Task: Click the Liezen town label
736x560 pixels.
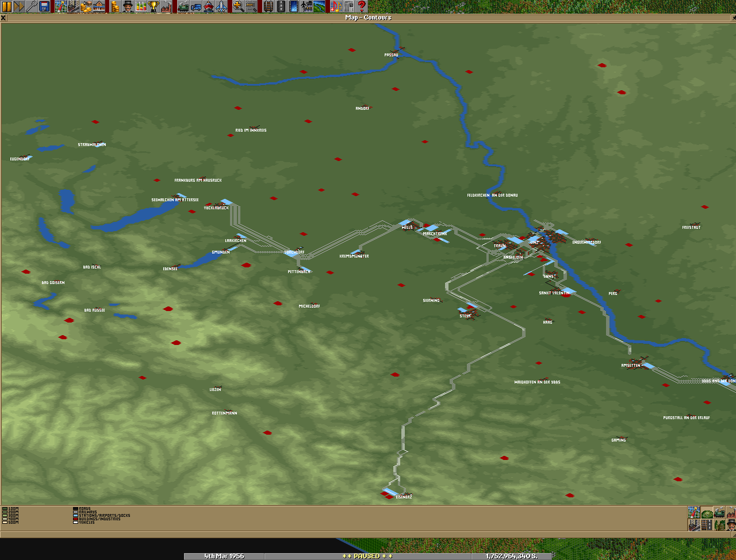Action: 215,390
